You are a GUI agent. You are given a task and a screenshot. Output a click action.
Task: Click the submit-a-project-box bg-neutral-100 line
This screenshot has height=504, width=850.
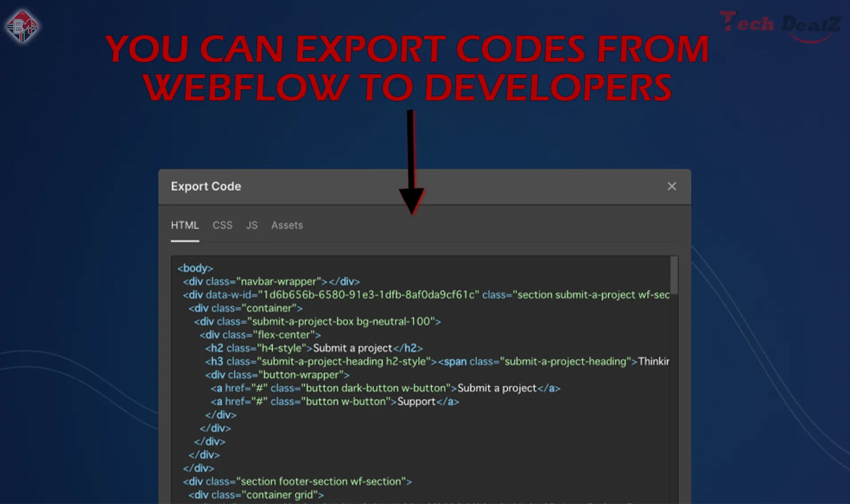coord(318,321)
